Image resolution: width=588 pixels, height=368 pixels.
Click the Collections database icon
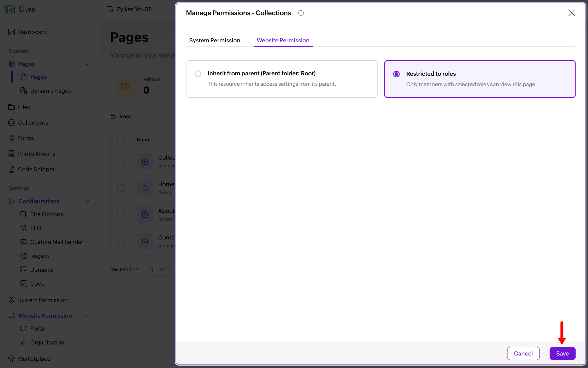(x=11, y=122)
